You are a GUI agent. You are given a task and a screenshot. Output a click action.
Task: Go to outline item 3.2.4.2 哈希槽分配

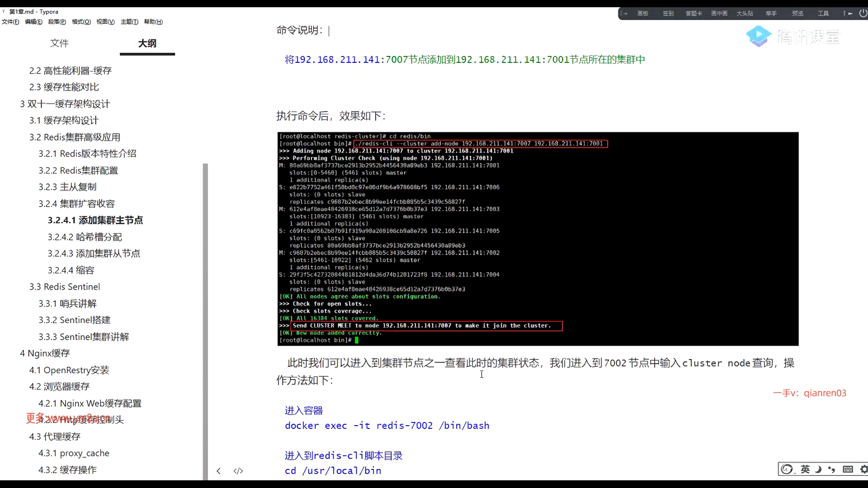click(85, 237)
